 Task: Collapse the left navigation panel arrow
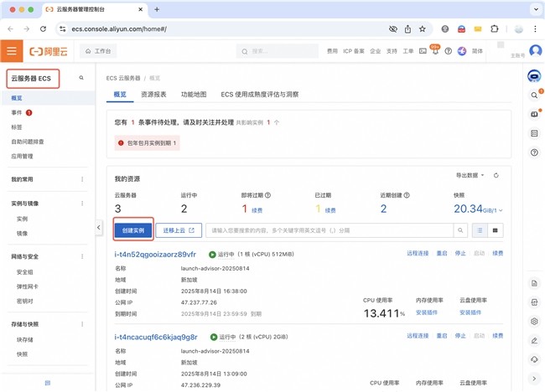click(98, 227)
